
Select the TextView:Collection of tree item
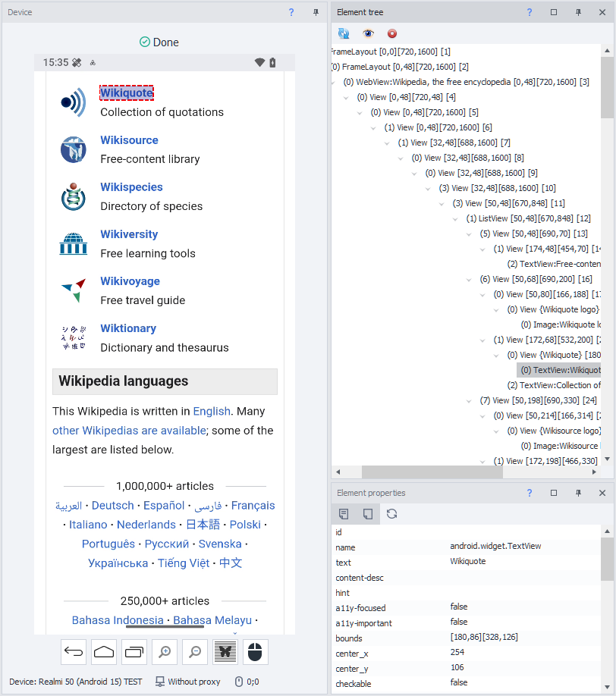[x=554, y=385]
